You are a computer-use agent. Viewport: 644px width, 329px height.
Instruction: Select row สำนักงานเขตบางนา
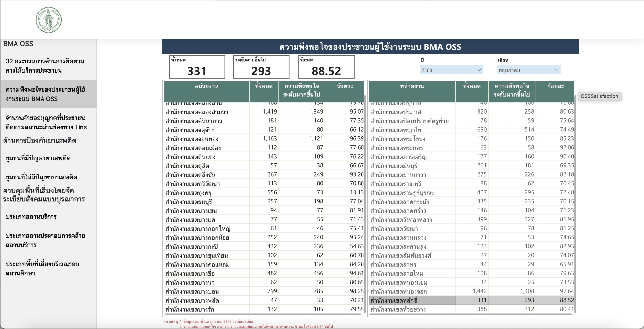264,283
